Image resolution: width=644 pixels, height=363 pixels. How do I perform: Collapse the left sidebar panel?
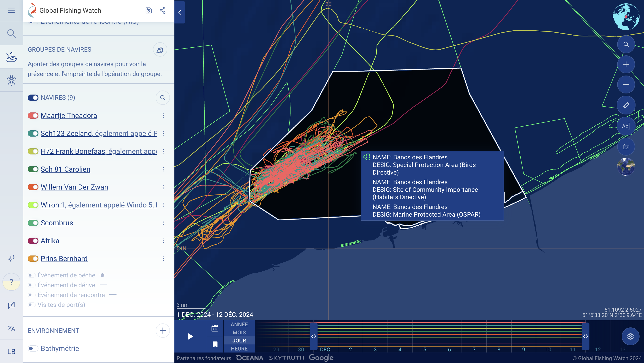(180, 12)
